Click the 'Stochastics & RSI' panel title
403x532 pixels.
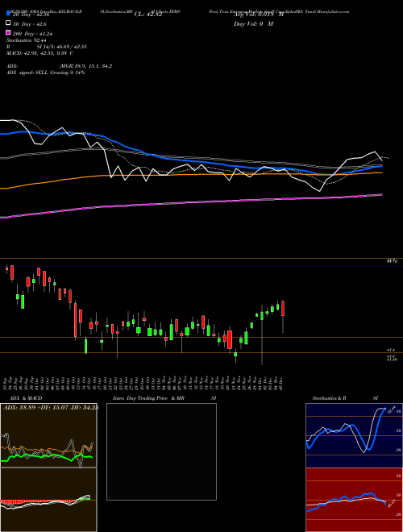click(345, 398)
